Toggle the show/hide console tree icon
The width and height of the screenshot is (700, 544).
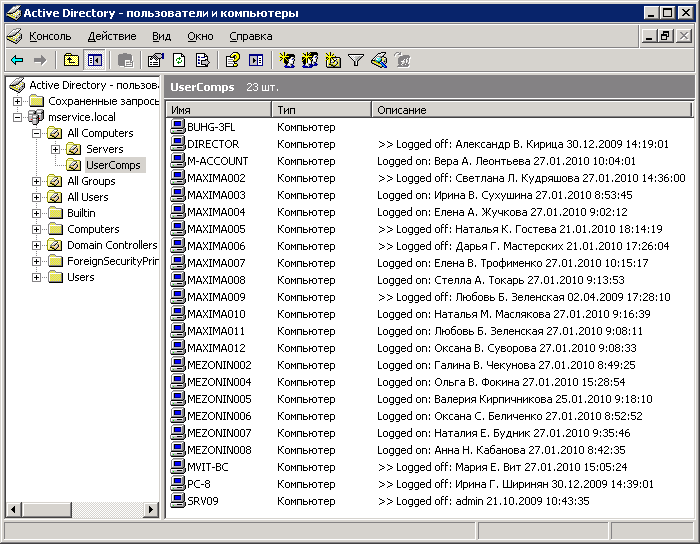coord(94,61)
